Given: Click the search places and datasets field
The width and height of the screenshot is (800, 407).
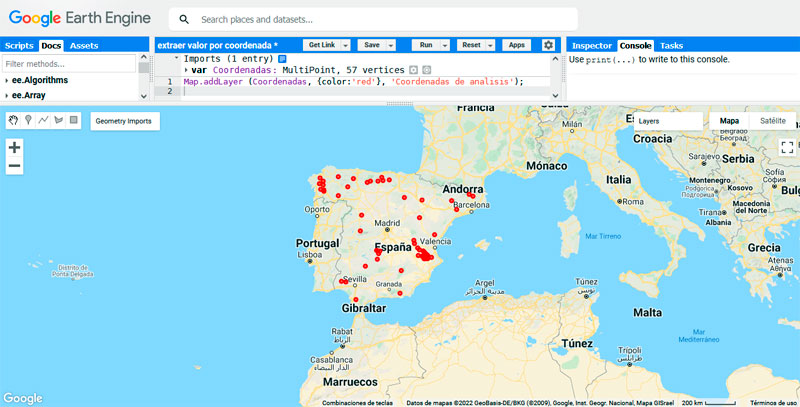Looking at the screenshot, I should click(373, 19).
